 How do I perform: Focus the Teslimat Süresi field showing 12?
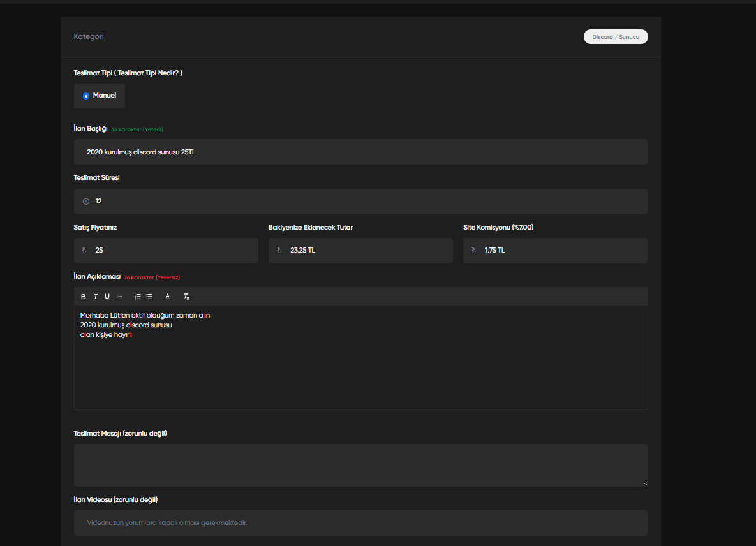[x=360, y=202]
